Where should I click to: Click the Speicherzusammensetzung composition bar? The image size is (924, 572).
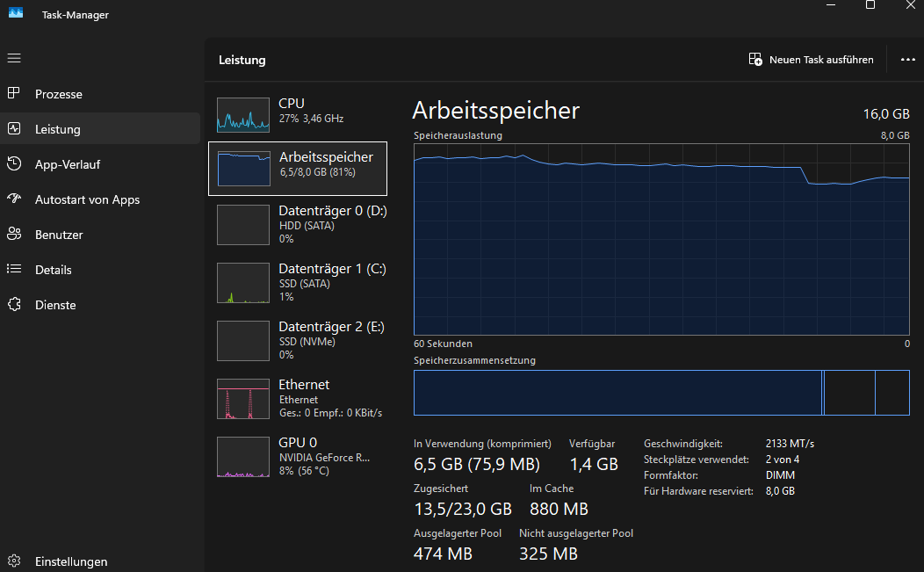[661, 393]
